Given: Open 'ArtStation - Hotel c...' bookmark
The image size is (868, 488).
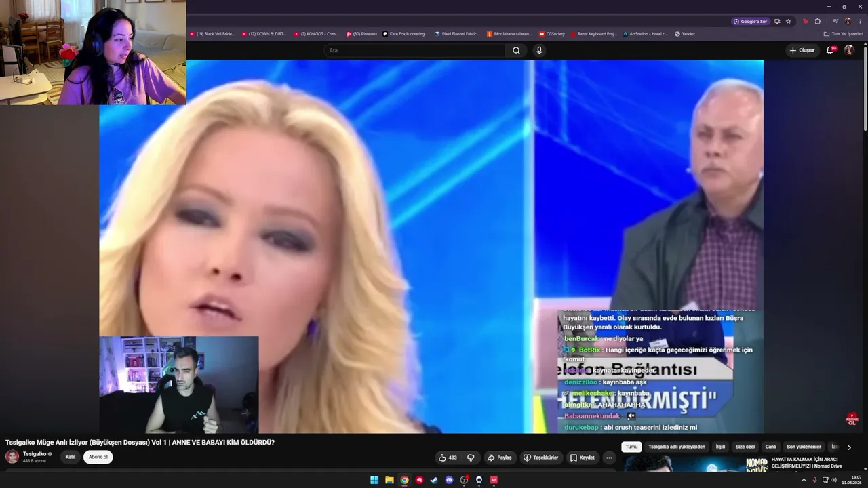Looking at the screenshot, I should click(x=646, y=34).
